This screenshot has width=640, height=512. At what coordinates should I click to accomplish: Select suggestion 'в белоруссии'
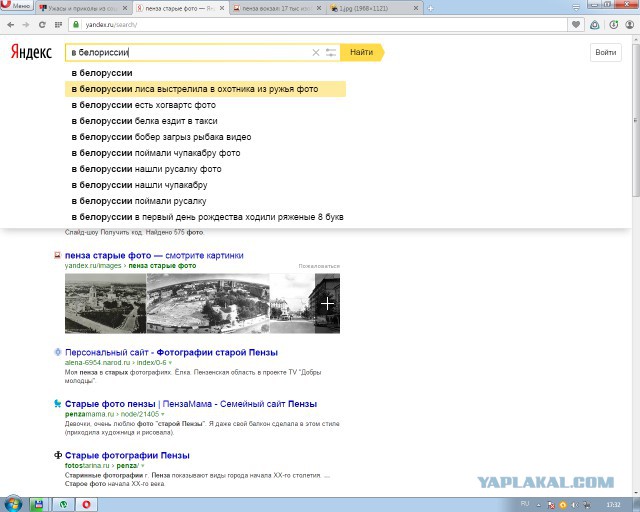[x=205, y=73]
